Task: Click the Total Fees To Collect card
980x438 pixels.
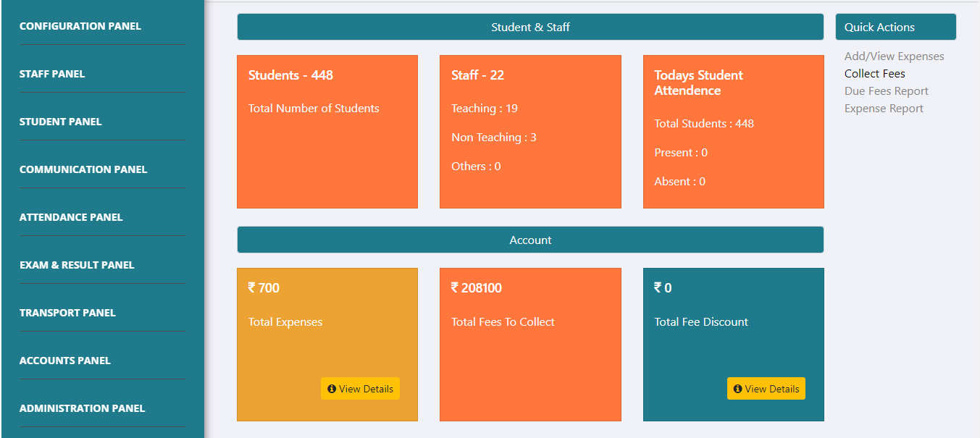Action: tap(530, 345)
